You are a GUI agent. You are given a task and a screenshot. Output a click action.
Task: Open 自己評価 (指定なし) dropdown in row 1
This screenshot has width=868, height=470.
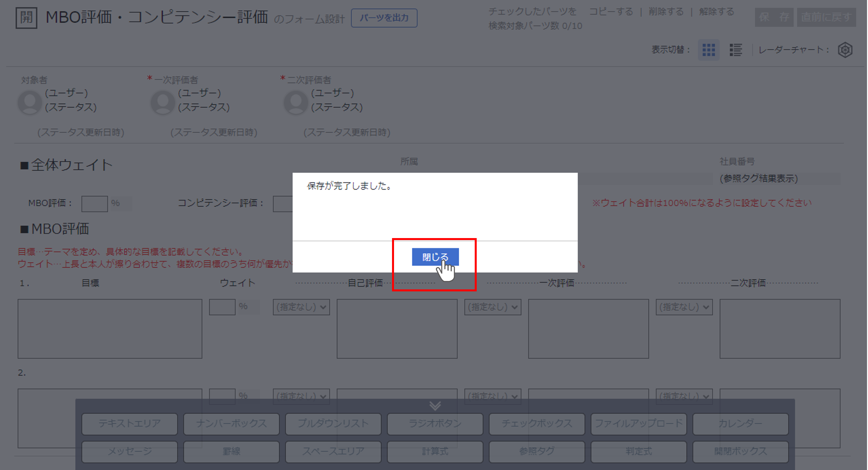(301, 307)
